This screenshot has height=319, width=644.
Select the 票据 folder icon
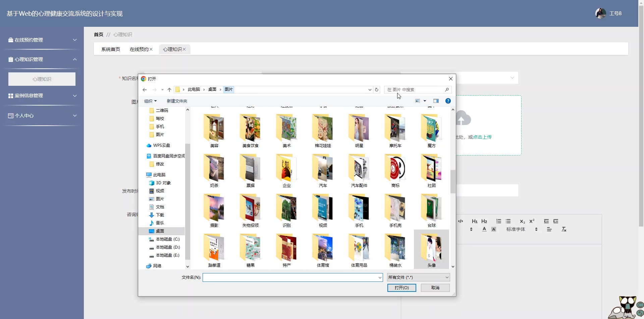click(250, 168)
